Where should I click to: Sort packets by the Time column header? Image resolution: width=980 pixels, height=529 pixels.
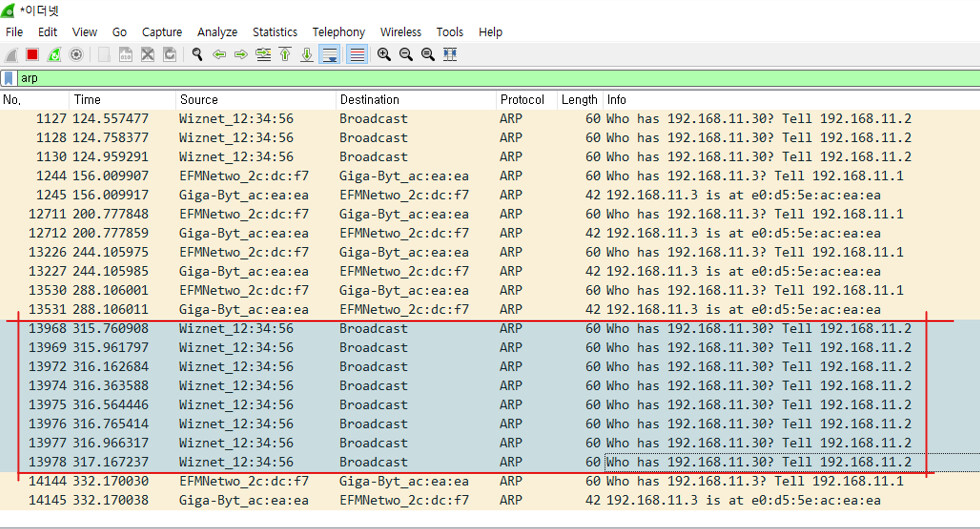click(x=122, y=99)
